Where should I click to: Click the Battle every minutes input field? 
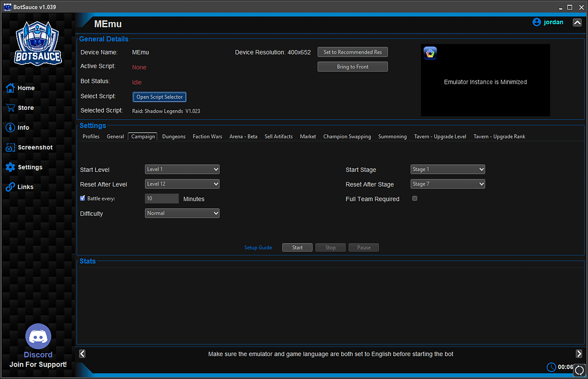(161, 198)
